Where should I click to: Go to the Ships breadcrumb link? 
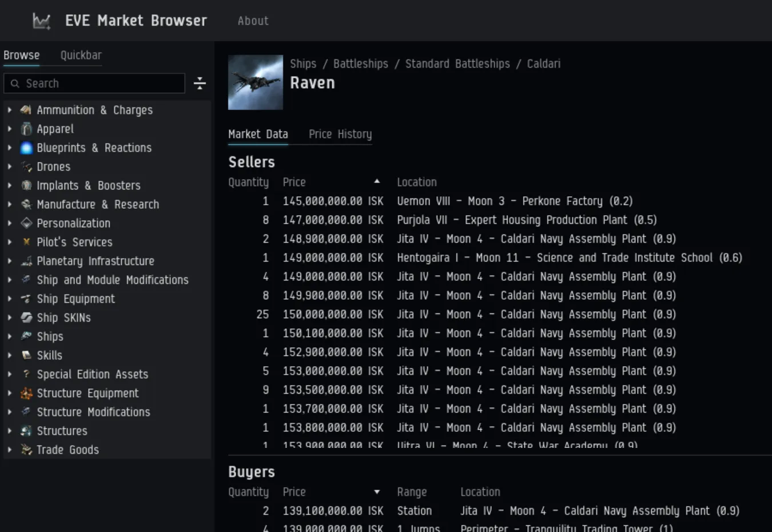pos(303,63)
